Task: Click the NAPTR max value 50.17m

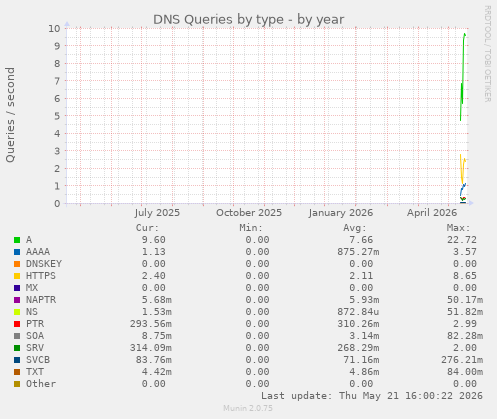Action: (465, 300)
